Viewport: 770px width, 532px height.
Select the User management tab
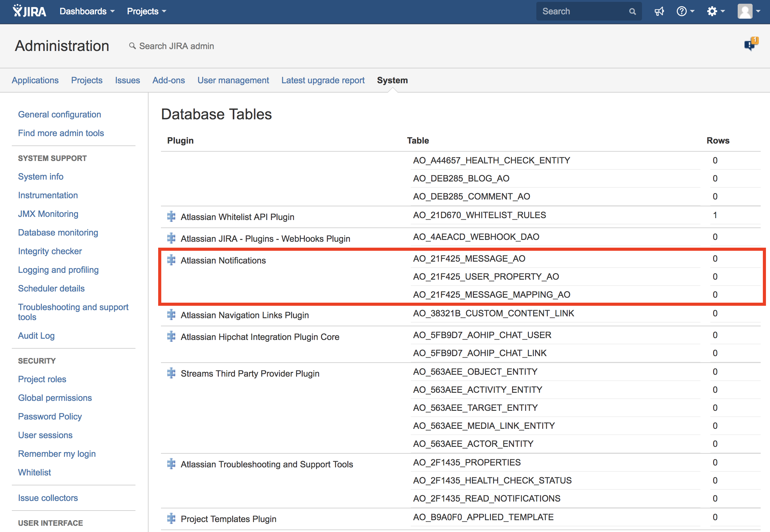pyautogui.click(x=233, y=80)
